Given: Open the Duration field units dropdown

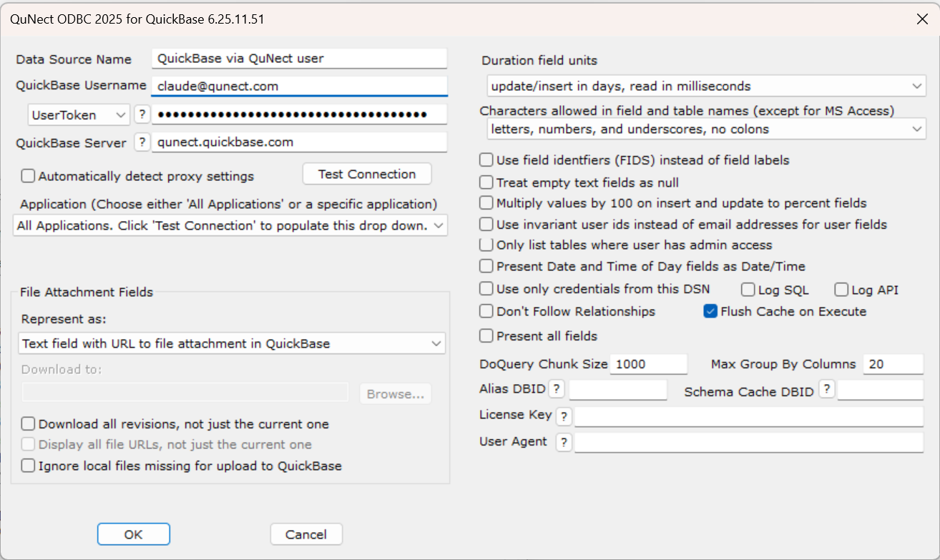Looking at the screenshot, I should (x=706, y=86).
